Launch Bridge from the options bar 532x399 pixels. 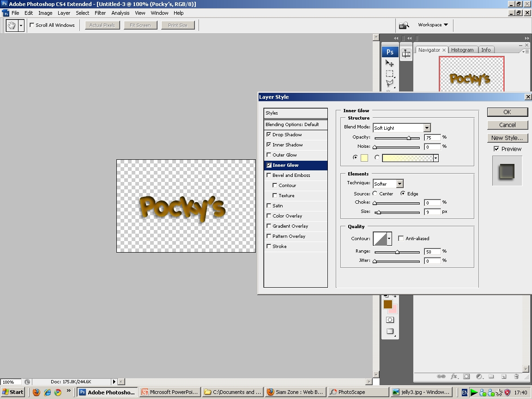click(x=404, y=25)
